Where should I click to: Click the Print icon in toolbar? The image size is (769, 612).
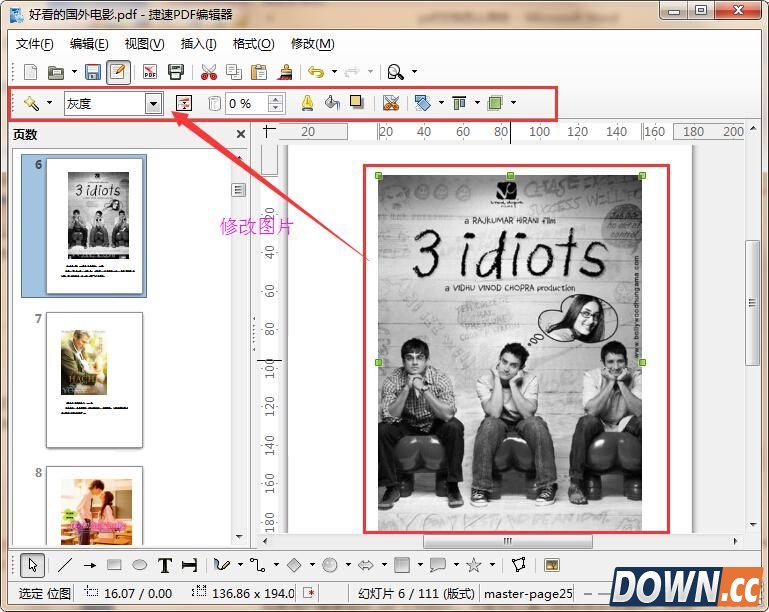coord(176,72)
